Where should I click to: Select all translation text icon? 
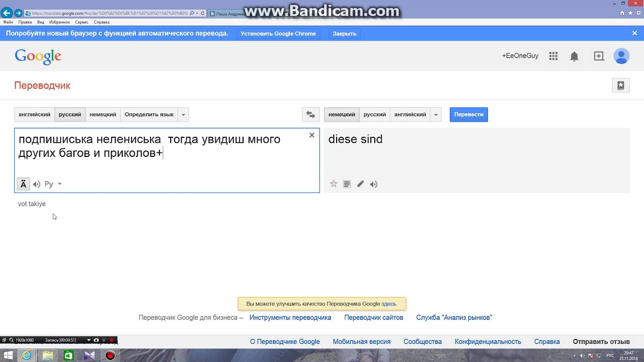click(347, 184)
